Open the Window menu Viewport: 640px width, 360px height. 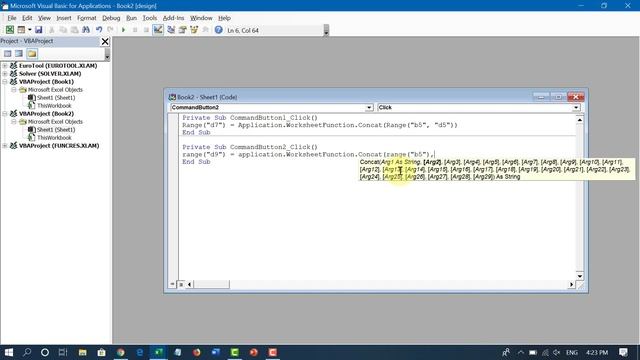pyautogui.click(x=201, y=18)
